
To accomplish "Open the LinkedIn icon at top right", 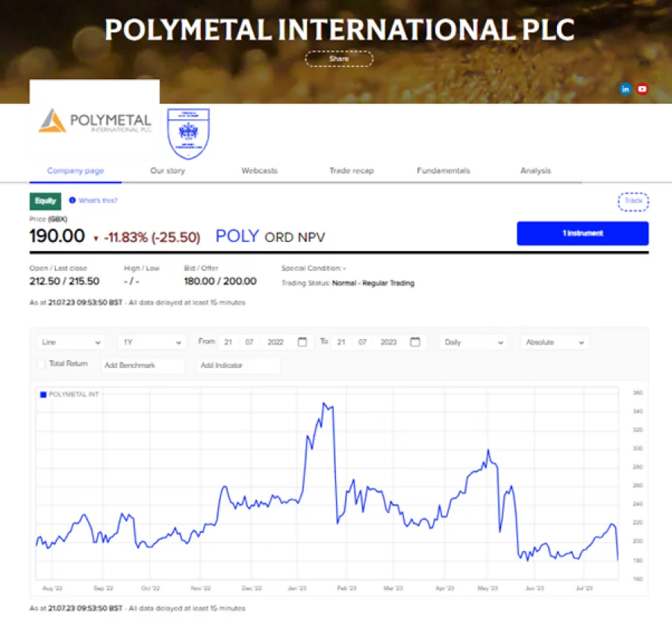I will tap(625, 88).
